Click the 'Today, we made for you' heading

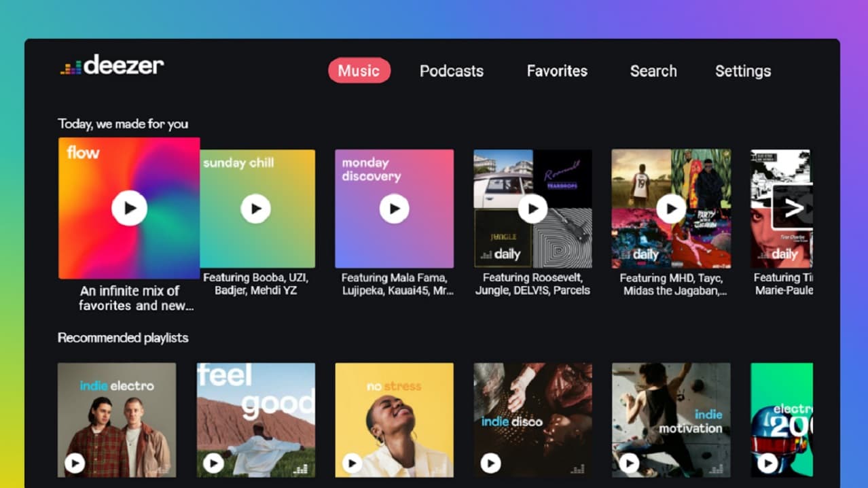click(x=123, y=124)
